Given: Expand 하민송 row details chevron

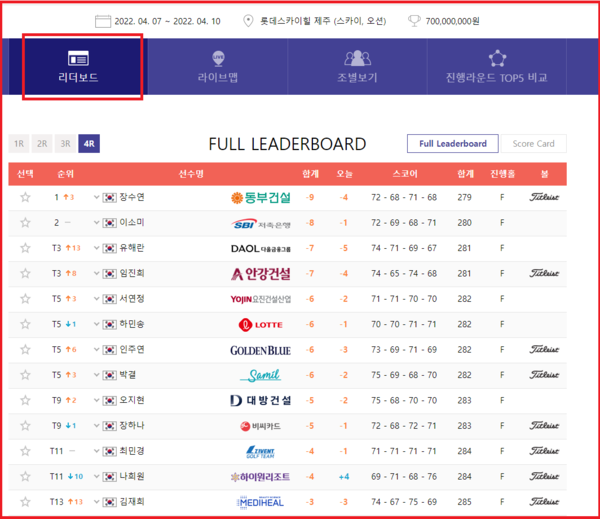Looking at the screenshot, I should (96, 324).
